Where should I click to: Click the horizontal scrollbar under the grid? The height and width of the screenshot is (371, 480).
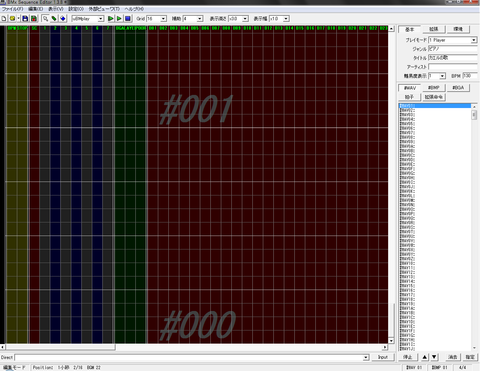(x=194, y=347)
